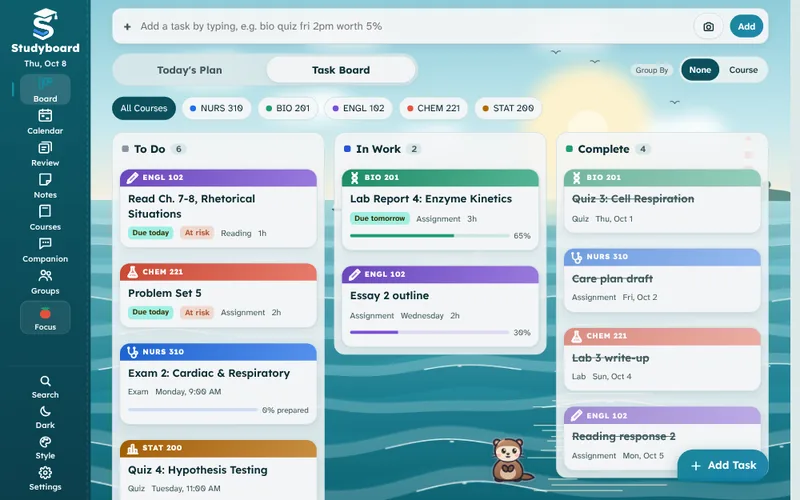Click the In Work column header
The image size is (800, 500).
click(378, 149)
